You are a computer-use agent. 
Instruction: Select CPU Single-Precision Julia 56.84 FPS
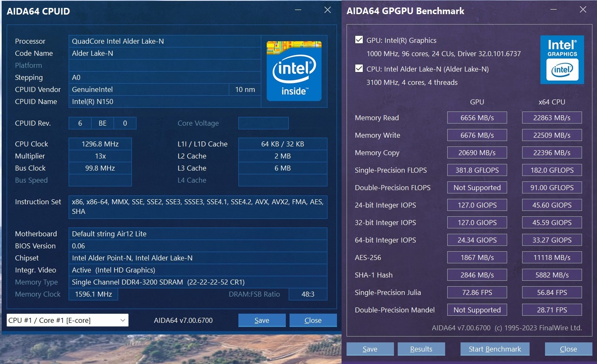click(x=552, y=292)
